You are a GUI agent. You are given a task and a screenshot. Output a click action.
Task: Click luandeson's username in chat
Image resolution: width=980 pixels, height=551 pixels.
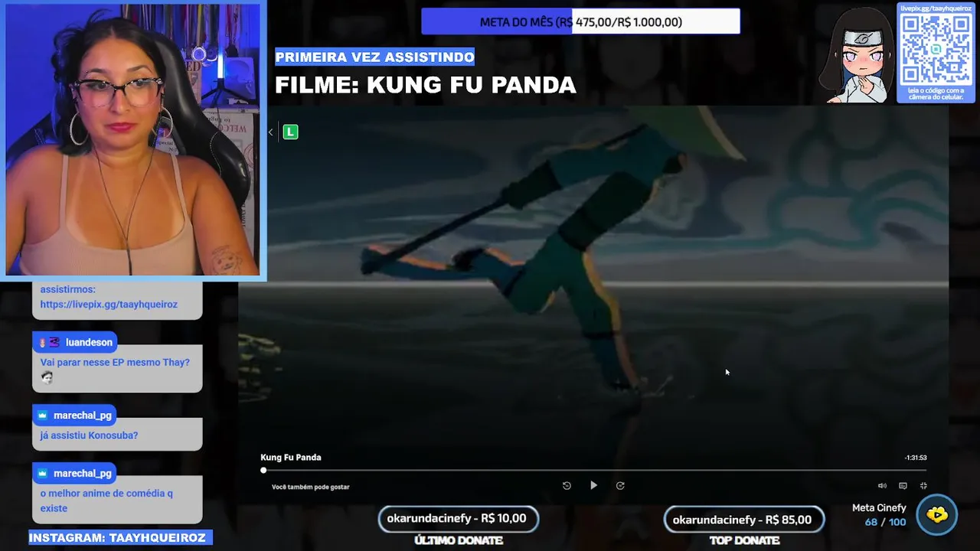pos(89,342)
